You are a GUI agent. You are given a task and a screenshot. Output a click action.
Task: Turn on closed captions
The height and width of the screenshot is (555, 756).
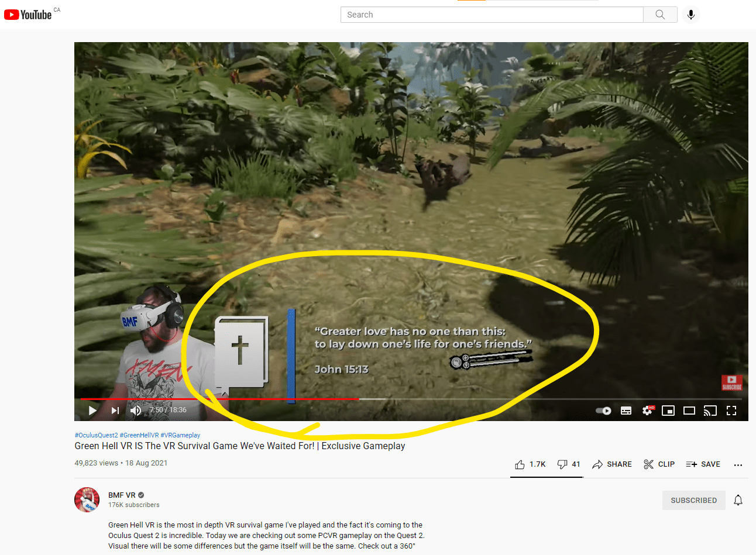pos(626,411)
